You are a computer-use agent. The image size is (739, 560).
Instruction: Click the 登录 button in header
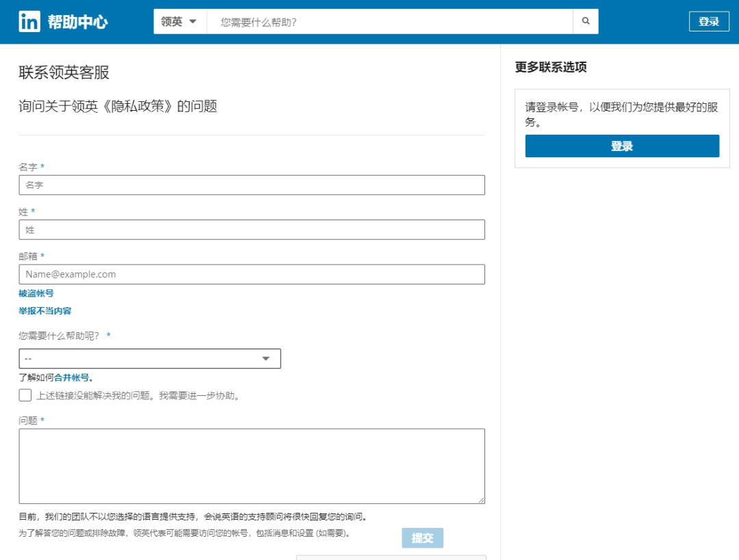click(709, 22)
